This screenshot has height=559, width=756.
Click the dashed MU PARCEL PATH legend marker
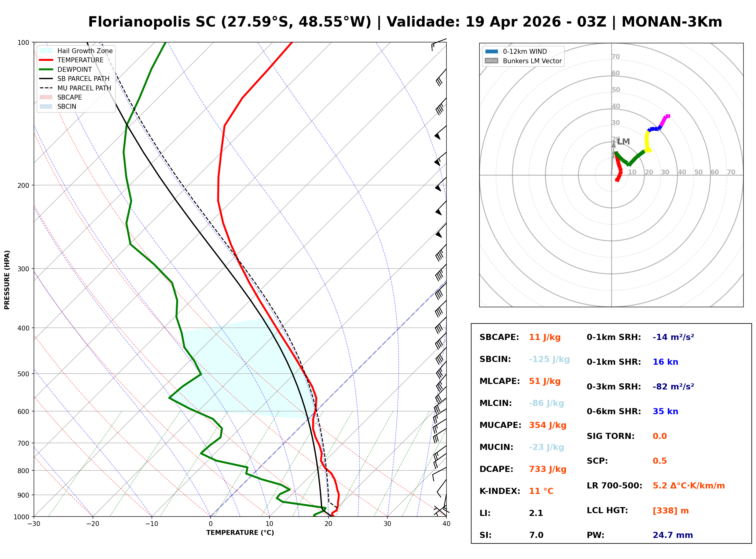46,88
